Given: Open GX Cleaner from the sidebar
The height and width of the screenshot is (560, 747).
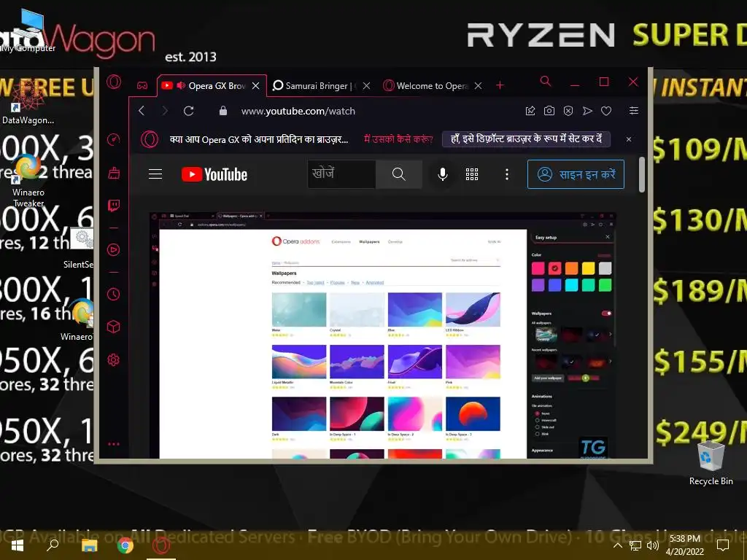Looking at the screenshot, I should click(113, 173).
